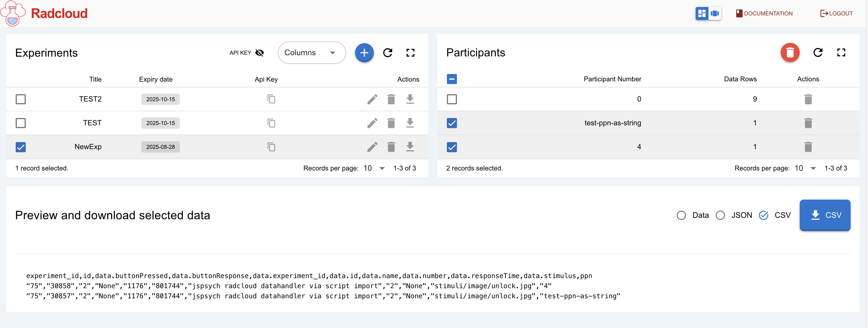Add a new experiment with plus button
This screenshot has height=328, width=868.
pos(364,53)
